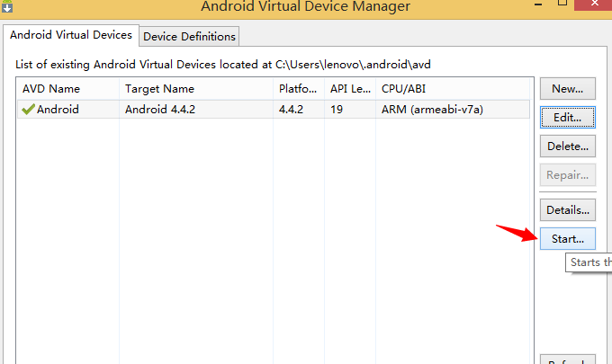The image size is (612, 364).
Task: Click the ARM (armeabi-v7a) cell
Action: coord(432,110)
